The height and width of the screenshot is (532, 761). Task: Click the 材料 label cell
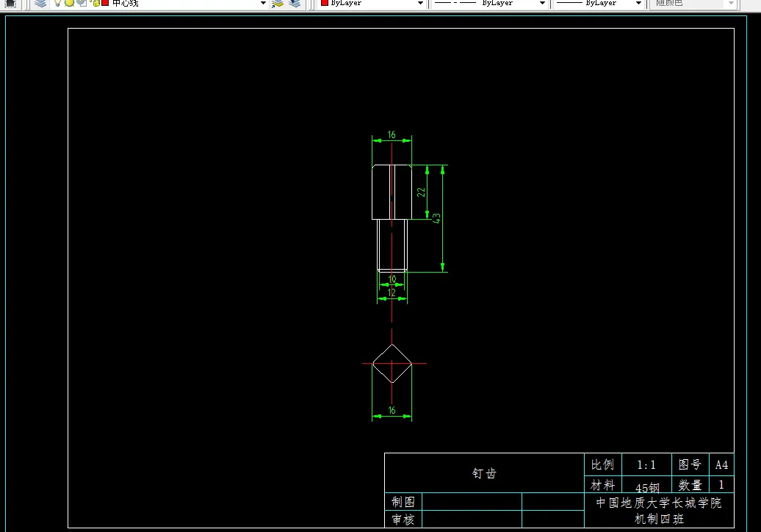point(602,485)
